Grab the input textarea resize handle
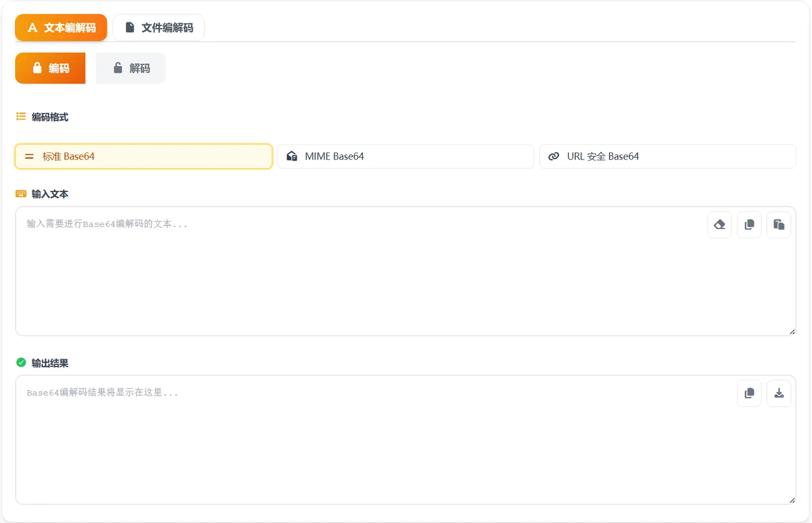This screenshot has height=523, width=812. [792, 332]
